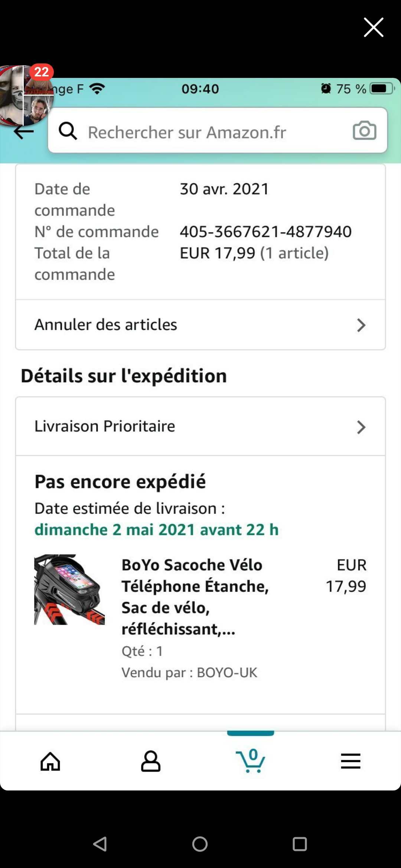The height and width of the screenshot is (868, 401).
Task: Open camera search in search bar
Action: [x=364, y=131]
